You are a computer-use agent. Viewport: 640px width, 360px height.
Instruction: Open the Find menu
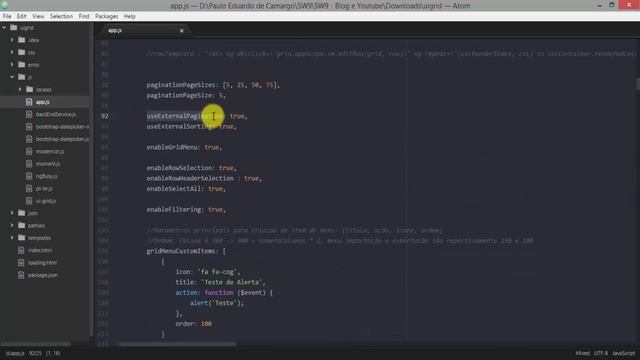tap(84, 16)
